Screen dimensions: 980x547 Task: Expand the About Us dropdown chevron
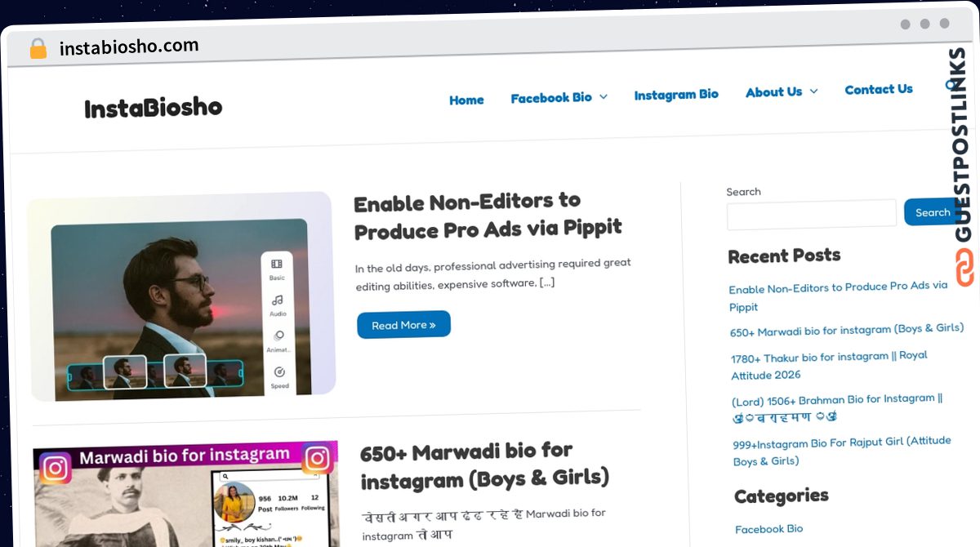(x=813, y=91)
